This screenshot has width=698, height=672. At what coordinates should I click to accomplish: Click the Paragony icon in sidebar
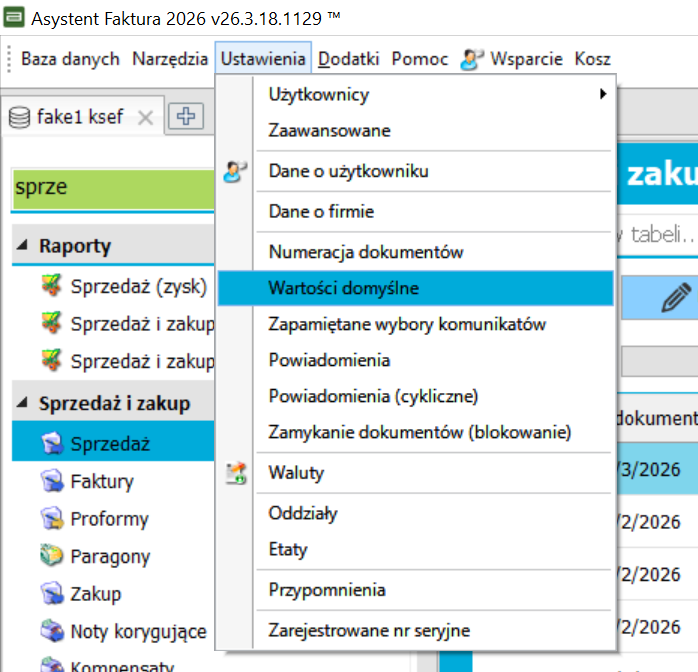click(x=52, y=556)
